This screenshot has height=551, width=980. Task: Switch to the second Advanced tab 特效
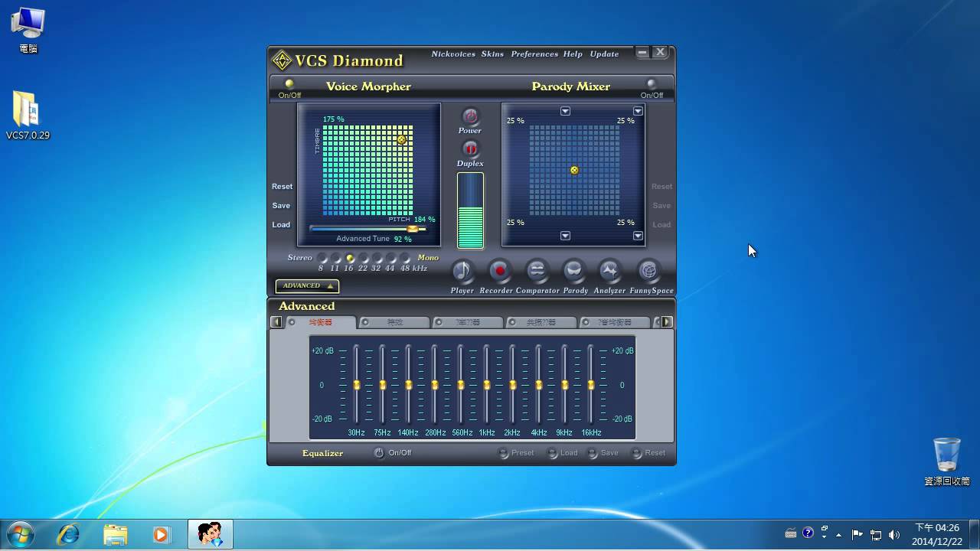pyautogui.click(x=394, y=322)
